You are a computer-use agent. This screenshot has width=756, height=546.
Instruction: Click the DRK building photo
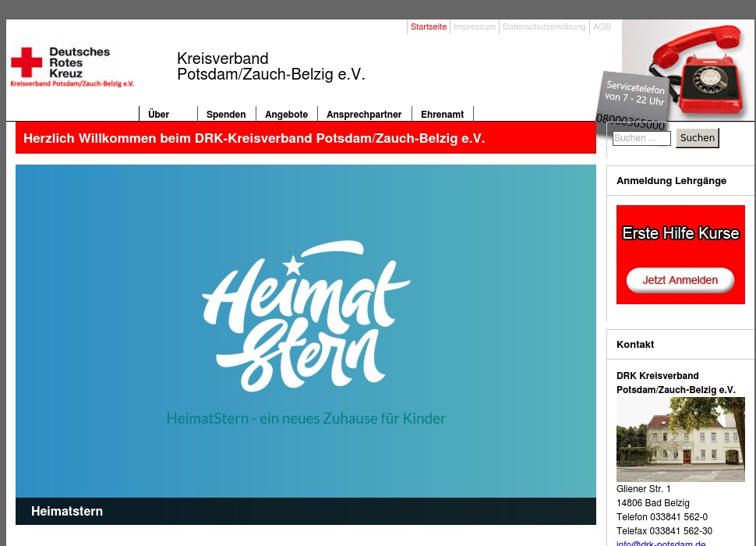(680, 439)
